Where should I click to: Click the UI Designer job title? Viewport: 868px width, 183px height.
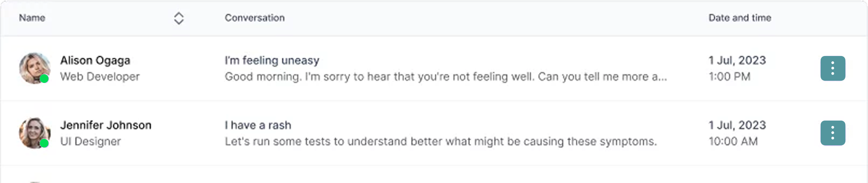90,141
